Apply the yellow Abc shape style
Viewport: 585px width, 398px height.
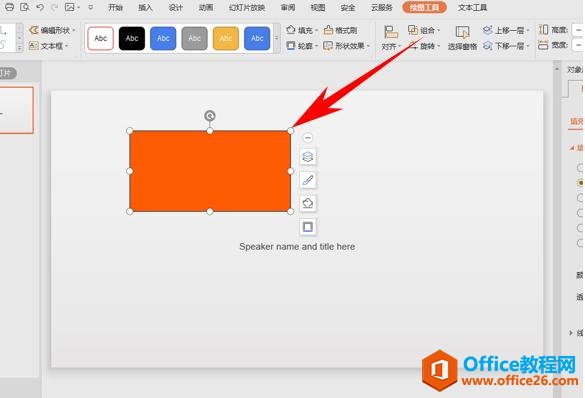226,38
